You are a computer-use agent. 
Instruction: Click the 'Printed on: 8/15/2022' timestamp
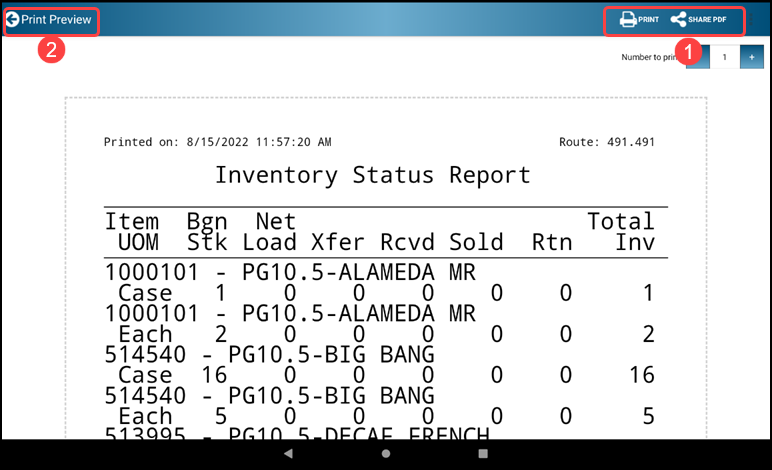click(217, 142)
